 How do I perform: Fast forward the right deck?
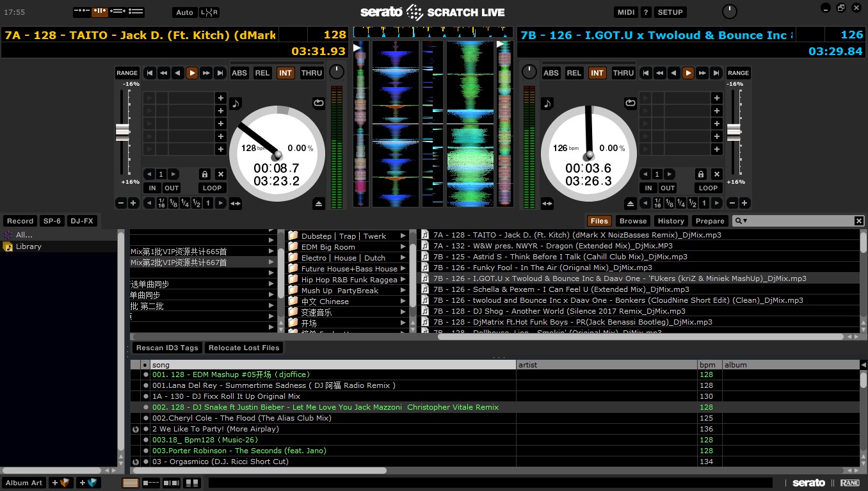coord(702,73)
